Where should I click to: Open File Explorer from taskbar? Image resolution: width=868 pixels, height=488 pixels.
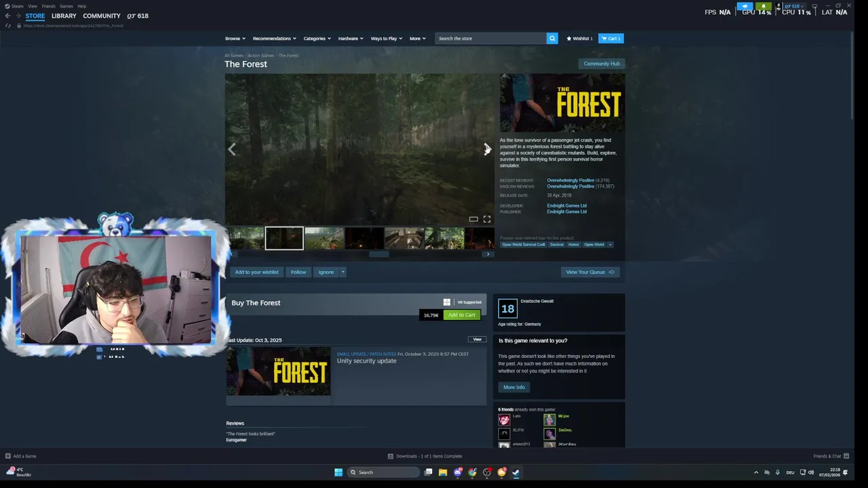(x=443, y=472)
